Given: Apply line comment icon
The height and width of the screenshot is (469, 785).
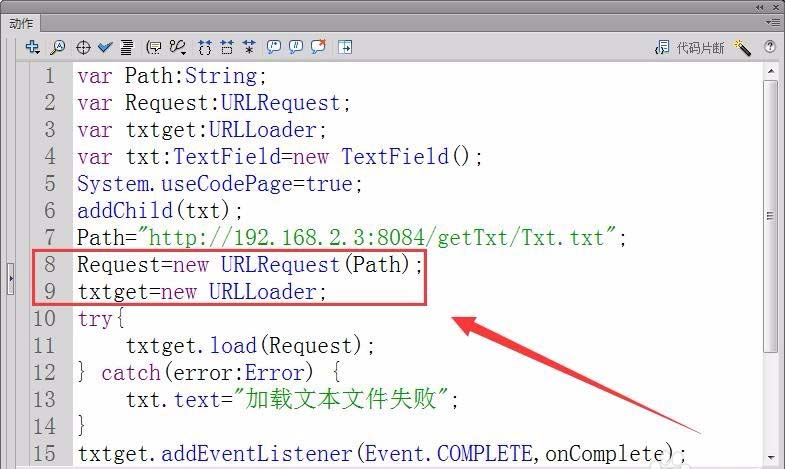Looking at the screenshot, I should (x=295, y=47).
